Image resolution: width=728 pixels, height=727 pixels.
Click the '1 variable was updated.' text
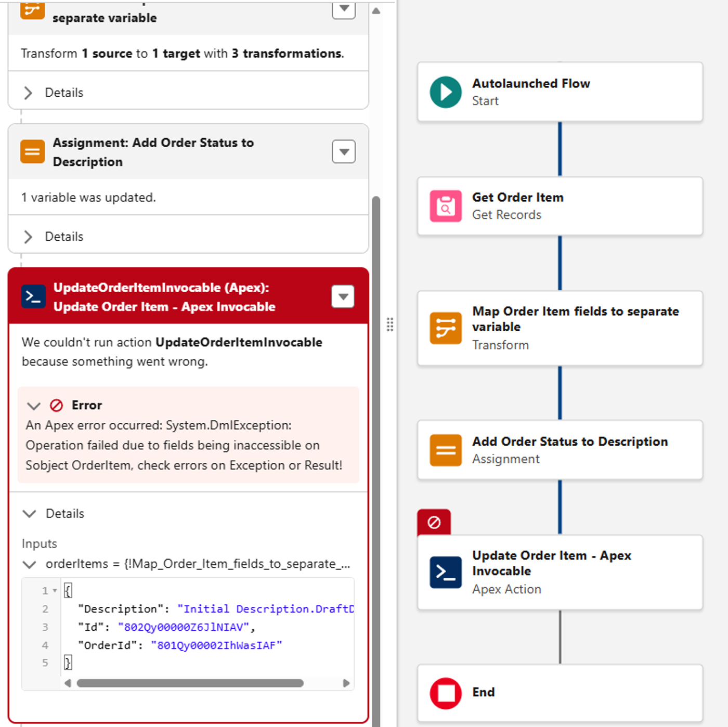tap(88, 198)
